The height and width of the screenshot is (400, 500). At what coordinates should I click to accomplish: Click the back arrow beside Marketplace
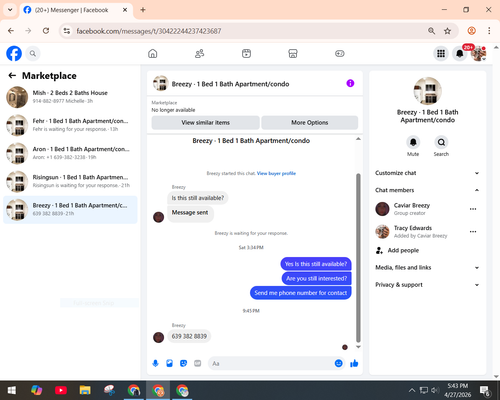click(x=12, y=76)
